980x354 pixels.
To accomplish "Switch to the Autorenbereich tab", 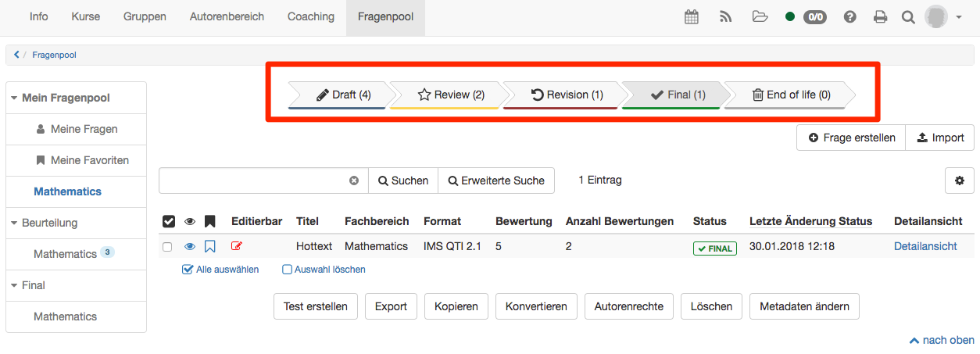I will click(227, 16).
